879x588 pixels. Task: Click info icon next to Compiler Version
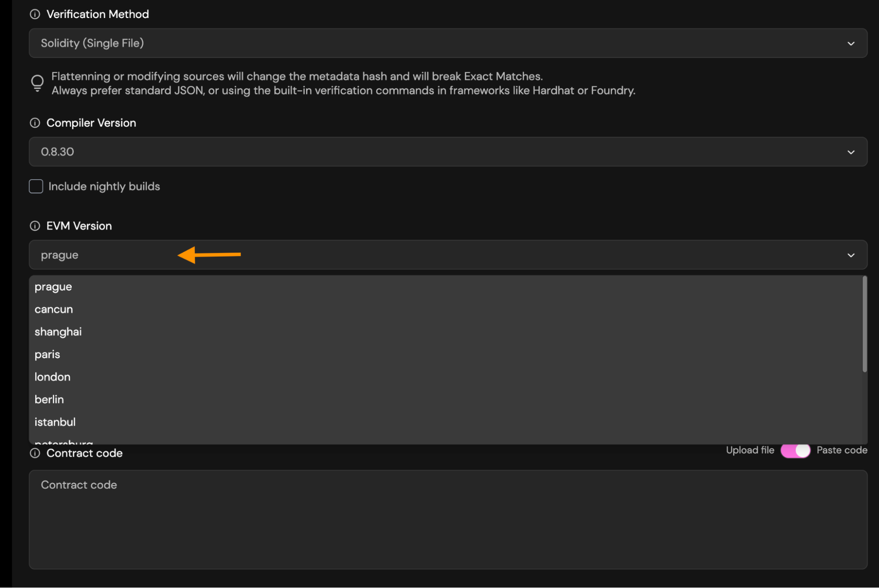pos(35,123)
